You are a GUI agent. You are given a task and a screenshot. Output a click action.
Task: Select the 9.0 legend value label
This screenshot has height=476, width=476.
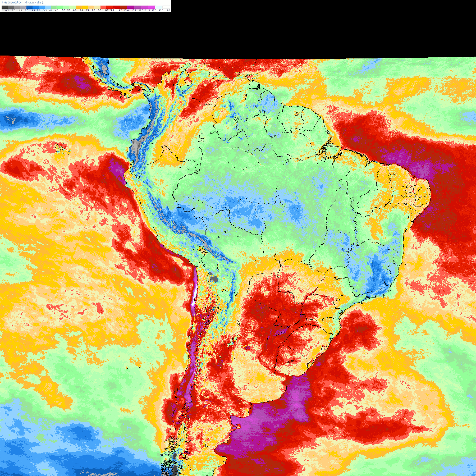[112, 10]
